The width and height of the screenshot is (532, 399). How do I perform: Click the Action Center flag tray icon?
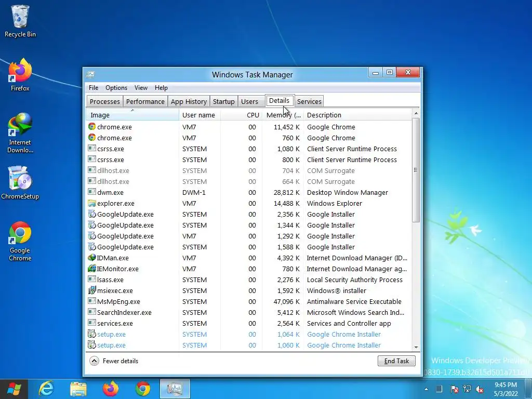coord(454,389)
